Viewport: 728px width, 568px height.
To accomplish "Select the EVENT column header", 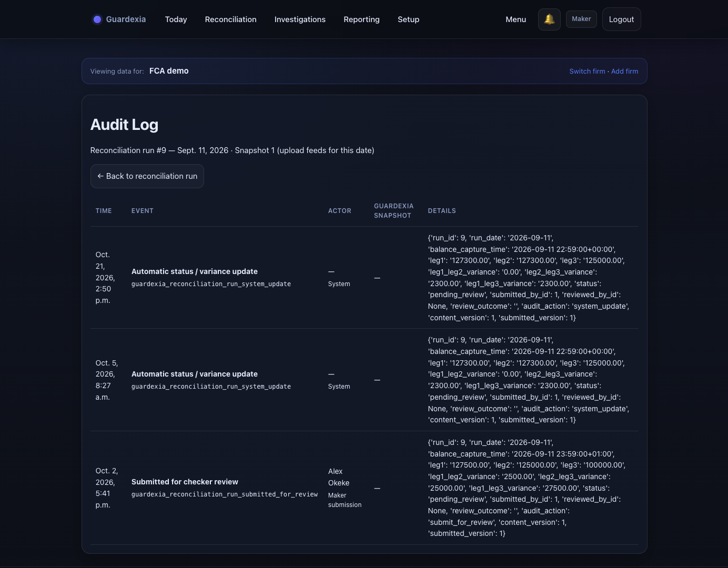I will [x=143, y=211].
